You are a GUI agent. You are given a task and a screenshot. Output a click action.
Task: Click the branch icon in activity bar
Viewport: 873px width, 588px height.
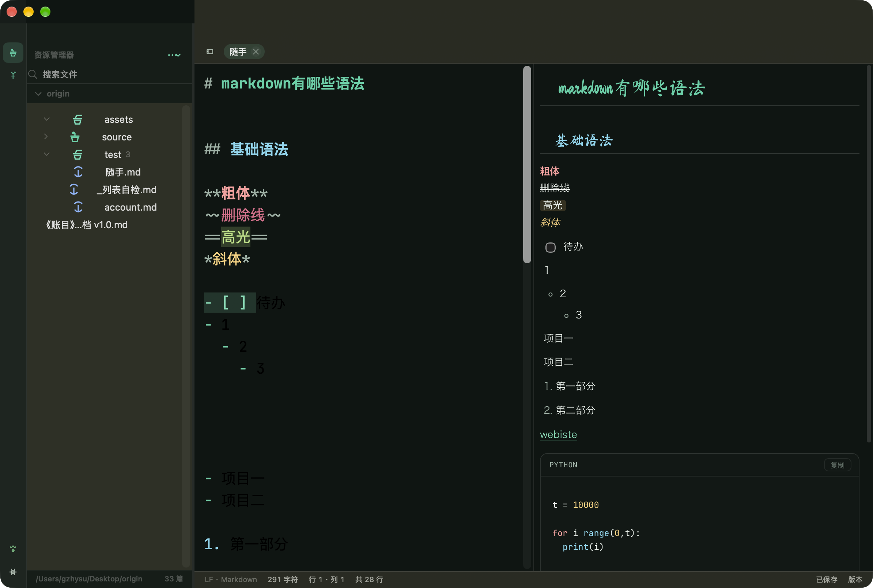[x=13, y=75]
